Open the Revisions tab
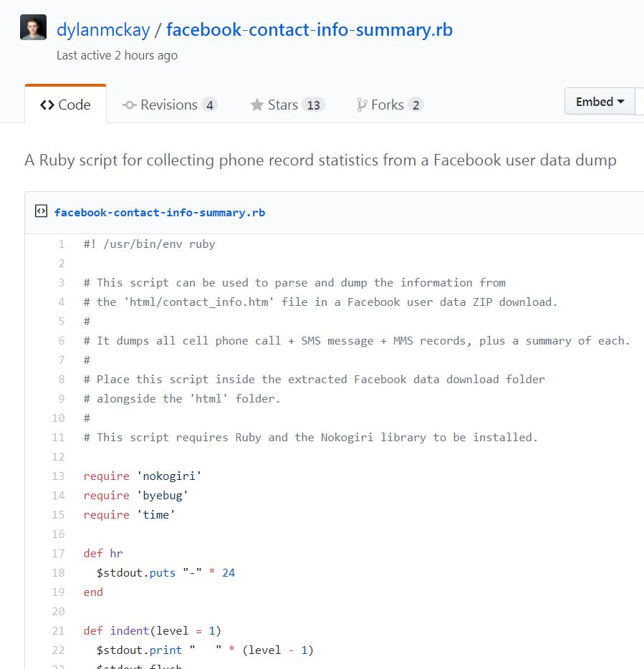This screenshot has width=644, height=669. click(x=170, y=105)
